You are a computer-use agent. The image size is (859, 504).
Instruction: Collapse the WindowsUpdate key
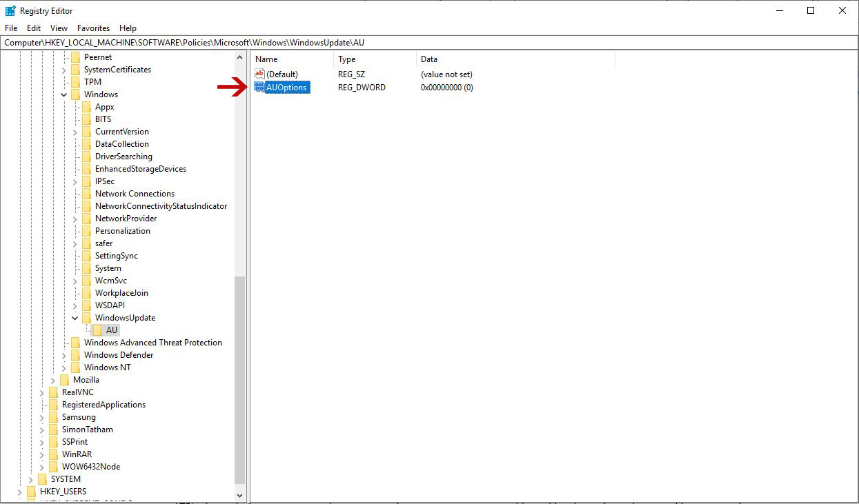75,317
